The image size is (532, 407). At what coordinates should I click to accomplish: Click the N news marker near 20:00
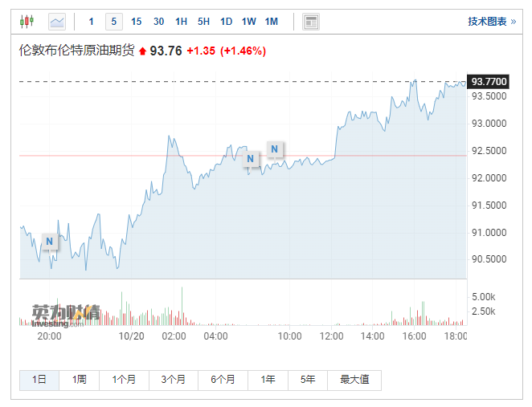(50, 241)
